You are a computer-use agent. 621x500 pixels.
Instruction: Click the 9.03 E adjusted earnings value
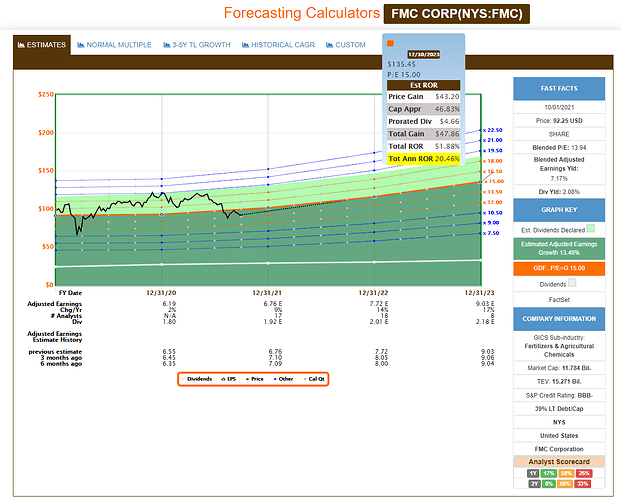485,304
